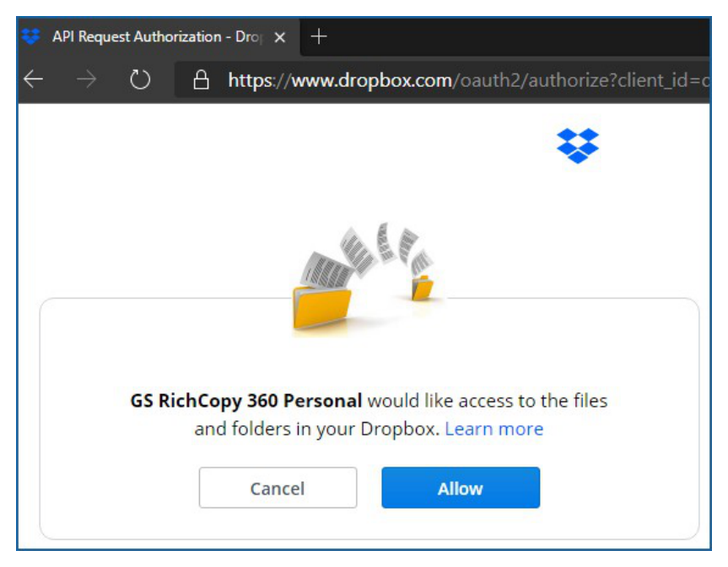Click the Allow button
Viewport: 728px width, 567px height.
point(461,488)
